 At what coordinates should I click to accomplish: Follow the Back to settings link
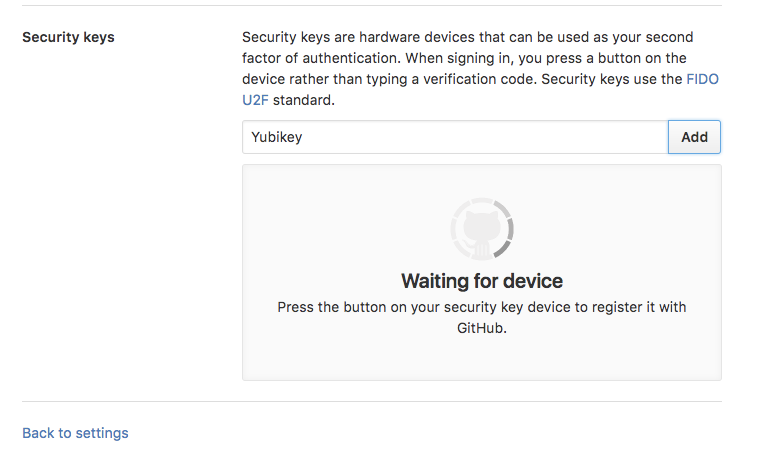(75, 433)
